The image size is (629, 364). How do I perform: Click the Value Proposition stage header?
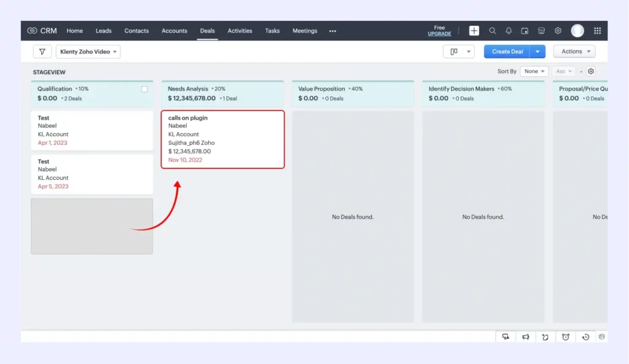(353, 94)
